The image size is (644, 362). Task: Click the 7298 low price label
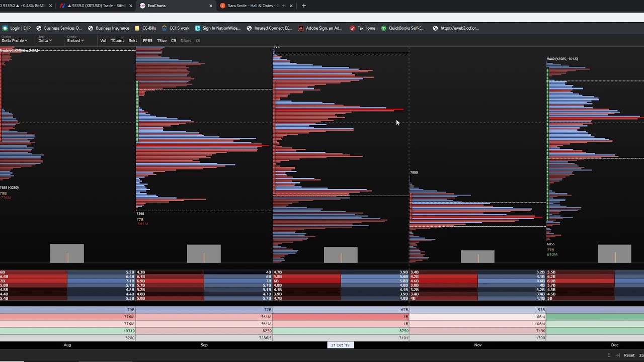[140, 214]
